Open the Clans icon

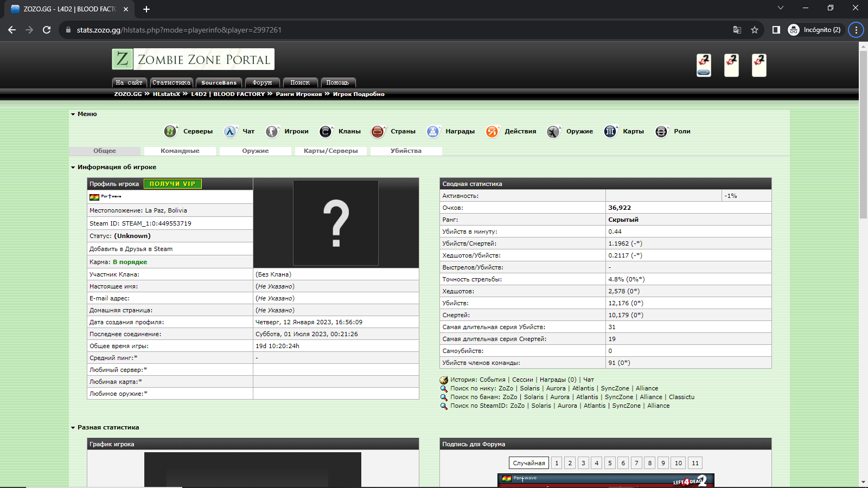(325, 131)
